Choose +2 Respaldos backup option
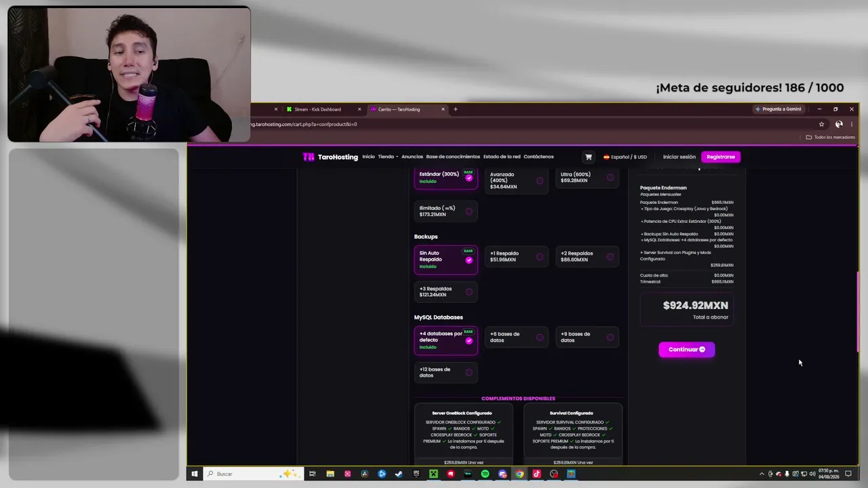 point(587,256)
